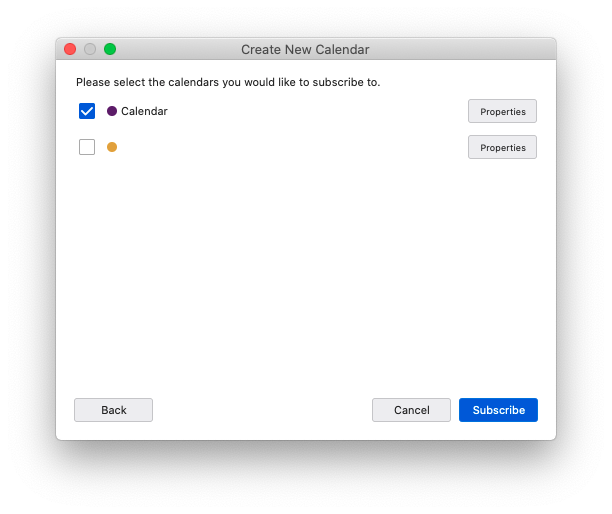Click the orange calendar color dot

point(112,147)
